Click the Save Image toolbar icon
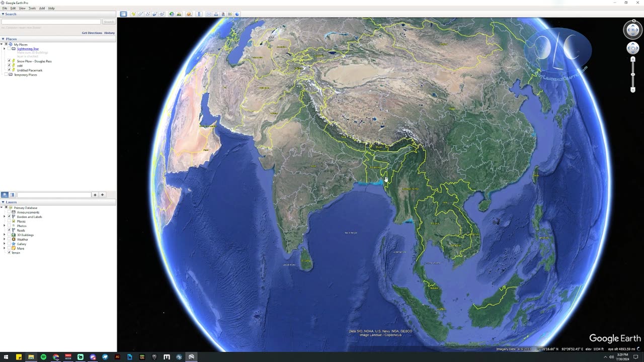The height and width of the screenshot is (362, 644). coord(223,14)
